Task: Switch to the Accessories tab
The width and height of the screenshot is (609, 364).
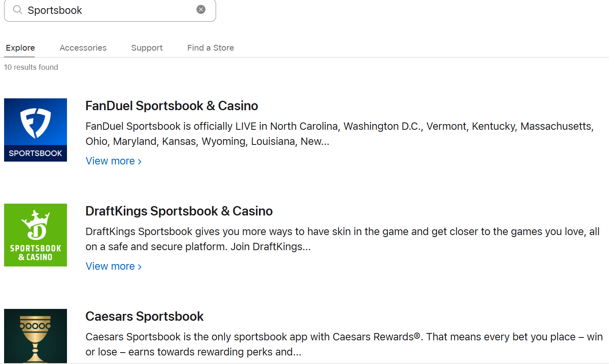Action: [83, 48]
